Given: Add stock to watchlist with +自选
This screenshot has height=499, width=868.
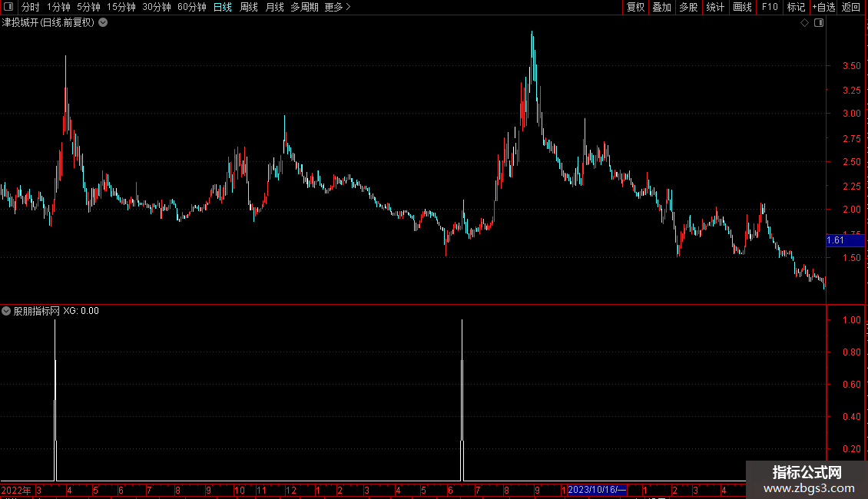Looking at the screenshot, I should coord(823,7).
